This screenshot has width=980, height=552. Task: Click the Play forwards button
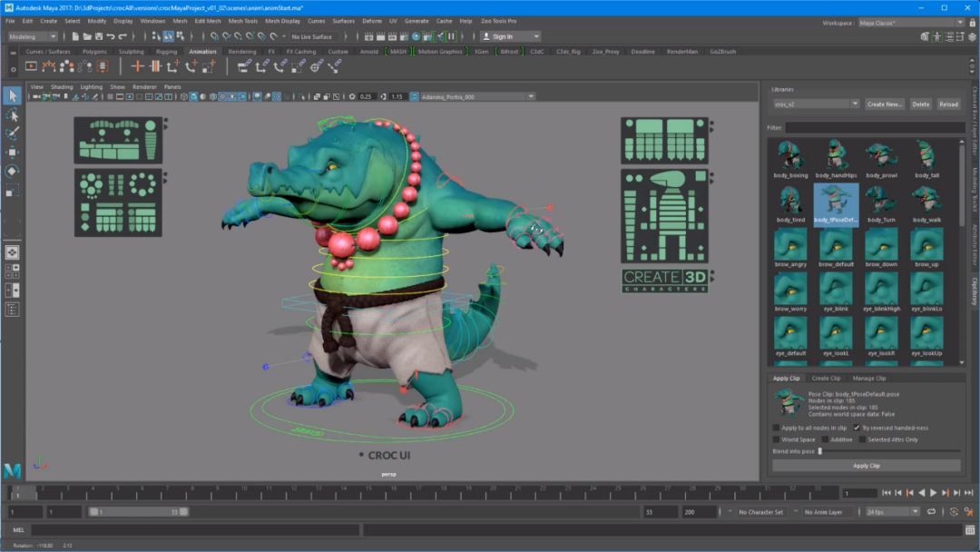[933, 493]
